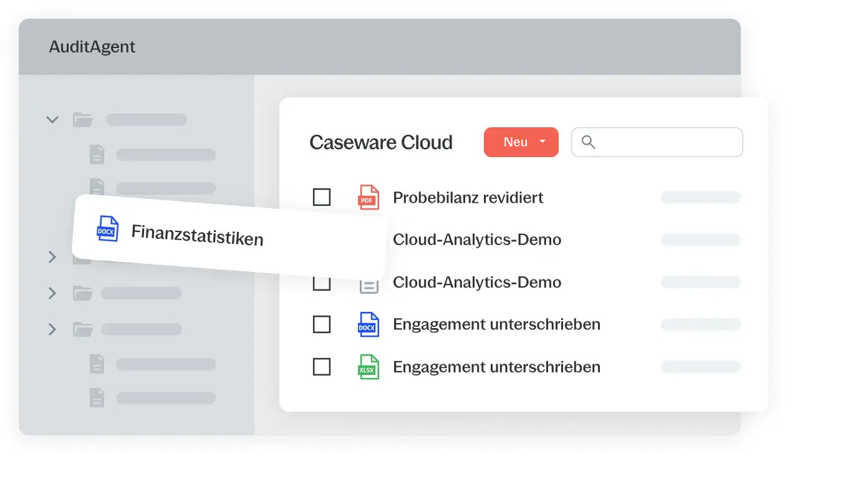Image resolution: width=868 pixels, height=489 pixels.
Task: Select the checkbox beside the gray-icon Cloud-Analytics-Demo row
Action: point(322,284)
